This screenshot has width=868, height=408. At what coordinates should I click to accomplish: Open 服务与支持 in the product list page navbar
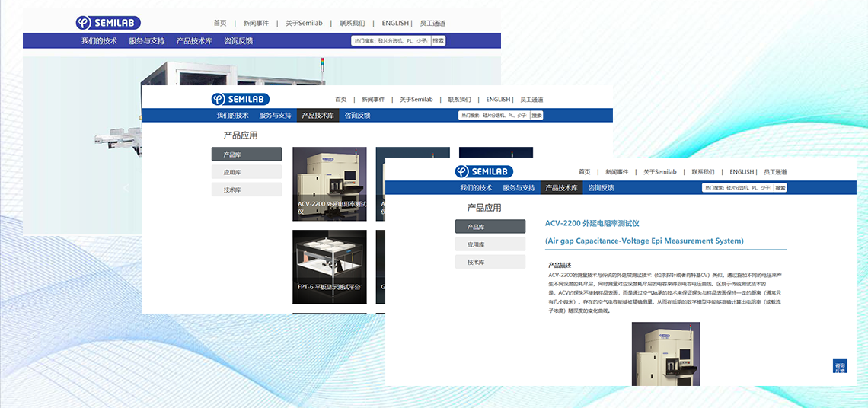[275, 116]
